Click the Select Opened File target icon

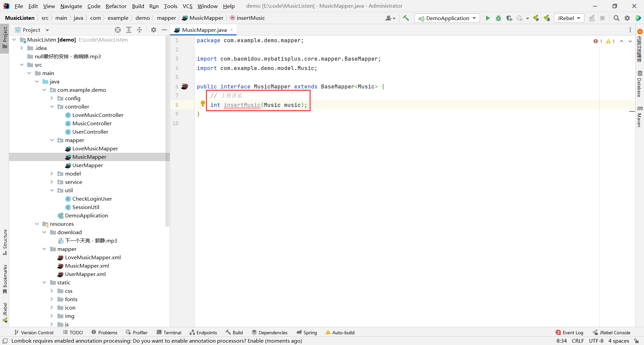coord(118,30)
